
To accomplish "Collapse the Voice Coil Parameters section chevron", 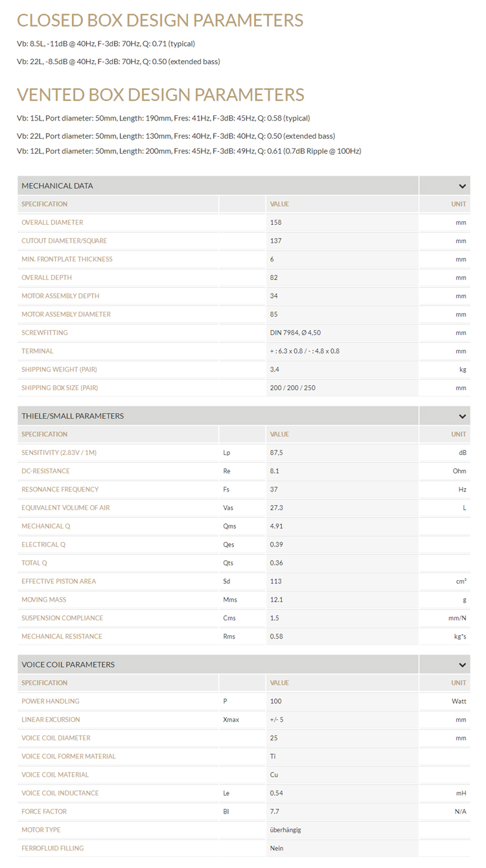I will [x=462, y=665].
